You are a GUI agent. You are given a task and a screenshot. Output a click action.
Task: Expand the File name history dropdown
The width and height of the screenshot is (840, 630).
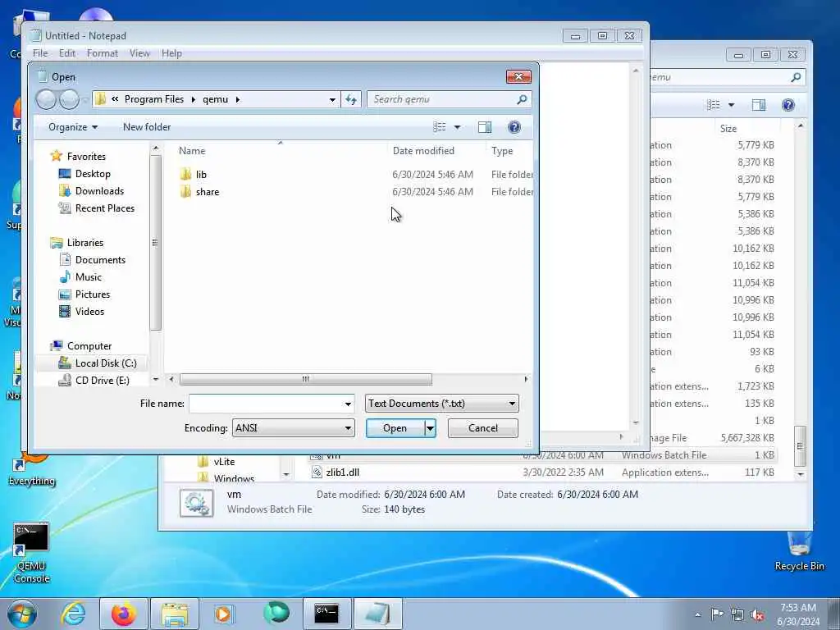click(x=348, y=404)
